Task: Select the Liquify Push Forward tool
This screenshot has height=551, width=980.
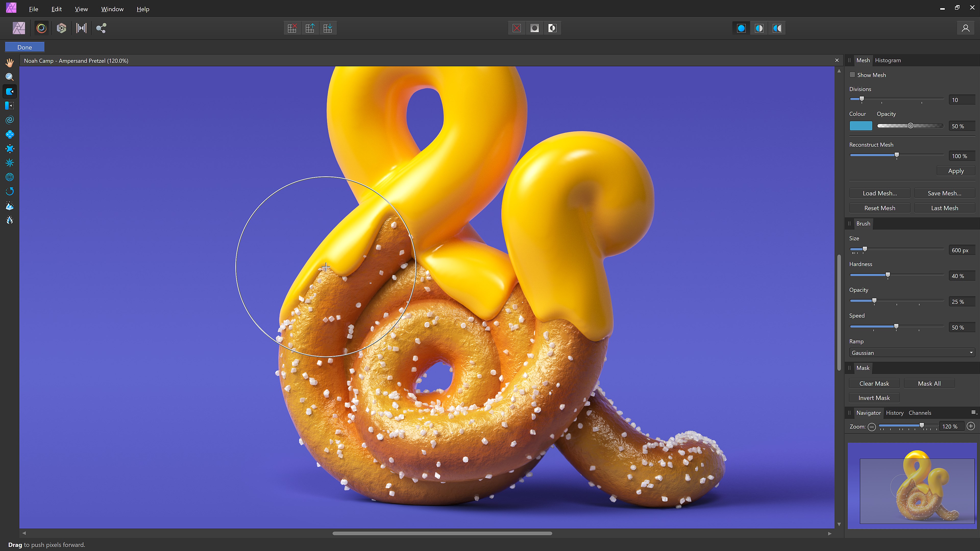Action: pyautogui.click(x=10, y=91)
